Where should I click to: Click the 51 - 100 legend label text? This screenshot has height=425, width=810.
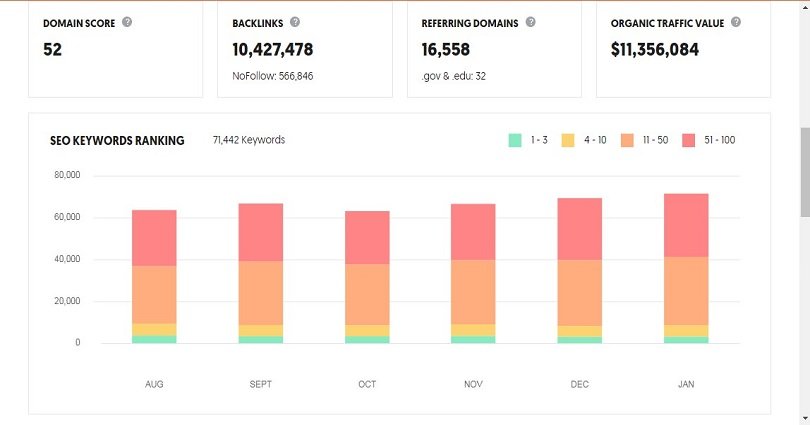tap(720, 140)
